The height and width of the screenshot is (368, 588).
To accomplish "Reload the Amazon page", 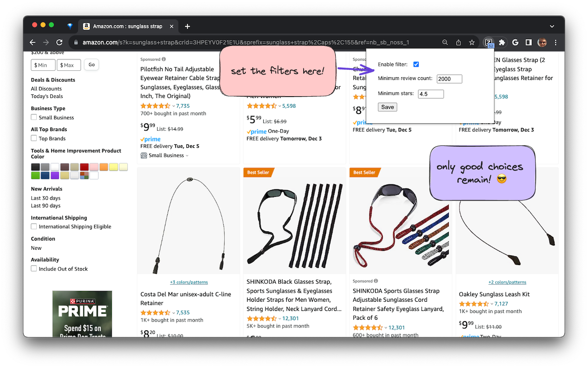I will 59,42.
